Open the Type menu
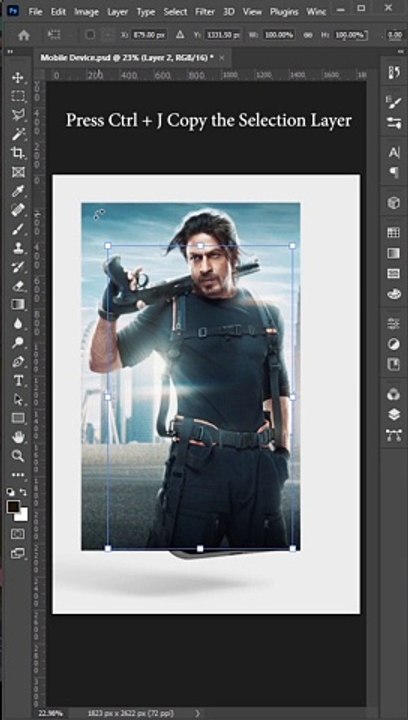 coord(145,12)
